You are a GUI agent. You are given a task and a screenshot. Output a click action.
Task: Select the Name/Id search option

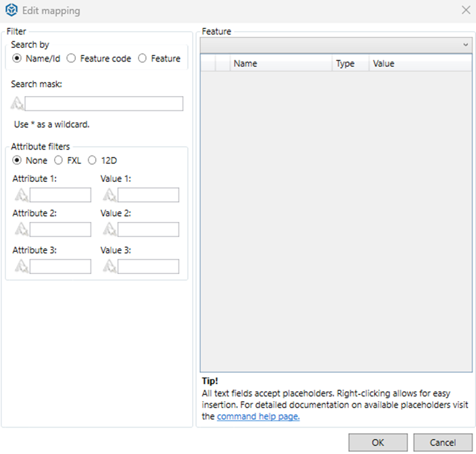click(18, 59)
